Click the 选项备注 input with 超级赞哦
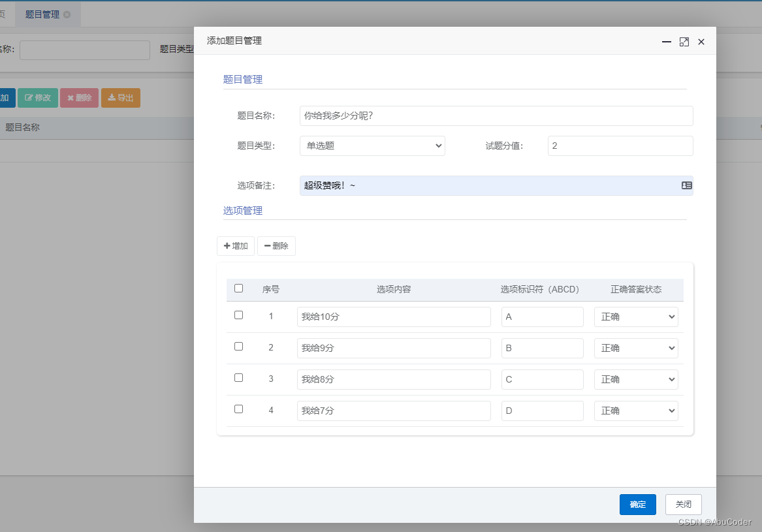Image resolution: width=762 pixels, height=532 pixels. pos(496,185)
